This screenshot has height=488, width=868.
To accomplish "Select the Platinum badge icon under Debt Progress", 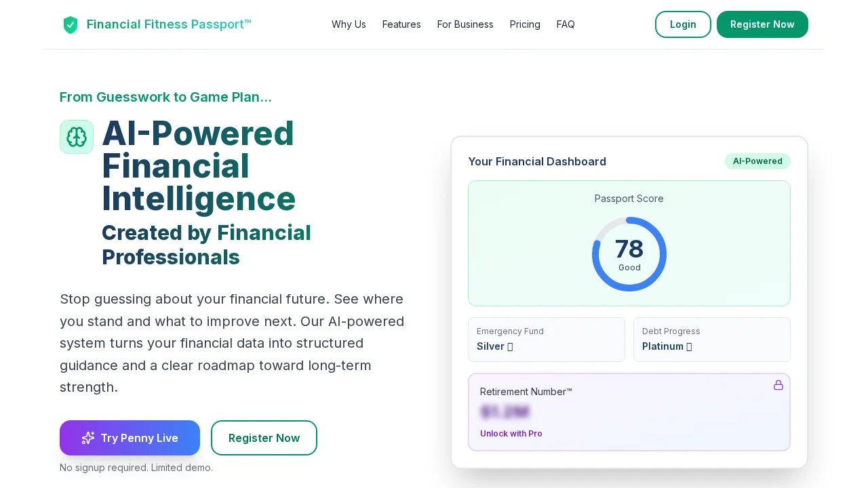I will point(689,346).
